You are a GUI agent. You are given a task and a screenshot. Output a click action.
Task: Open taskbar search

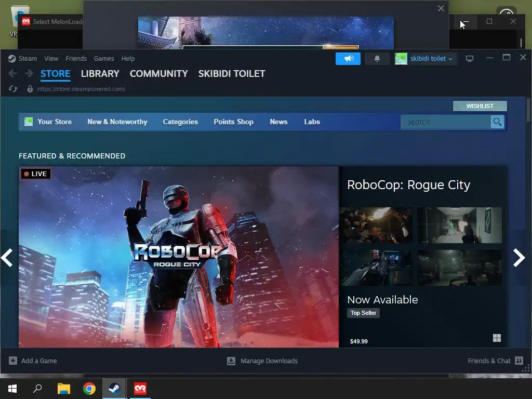[x=37, y=389]
